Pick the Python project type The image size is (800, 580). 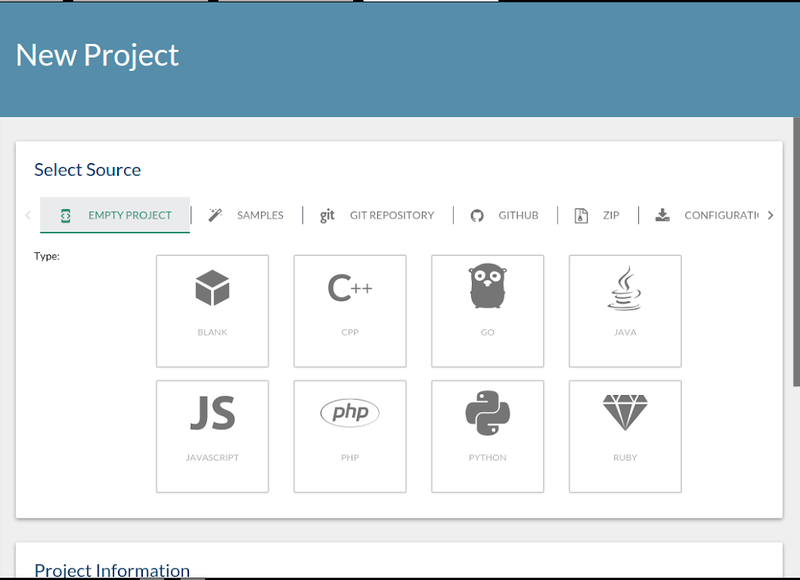click(x=487, y=414)
